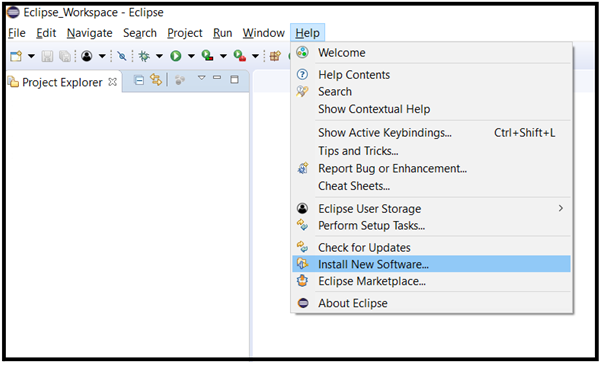This screenshot has width=599, height=365.
Task: Click the Install New Software icon
Action: 302,263
